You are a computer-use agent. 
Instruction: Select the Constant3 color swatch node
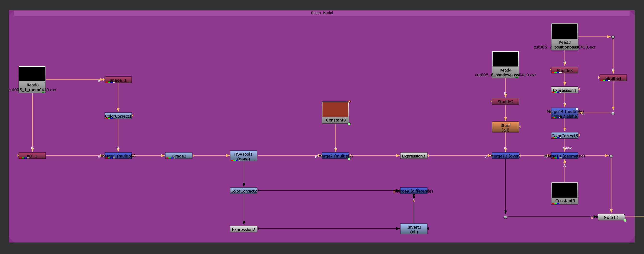coord(335,112)
